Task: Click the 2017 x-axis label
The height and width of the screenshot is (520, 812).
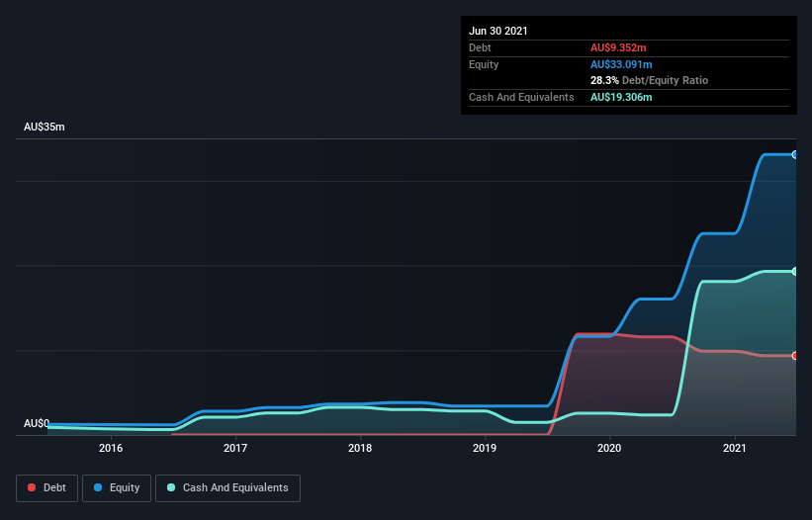Action: [x=235, y=448]
